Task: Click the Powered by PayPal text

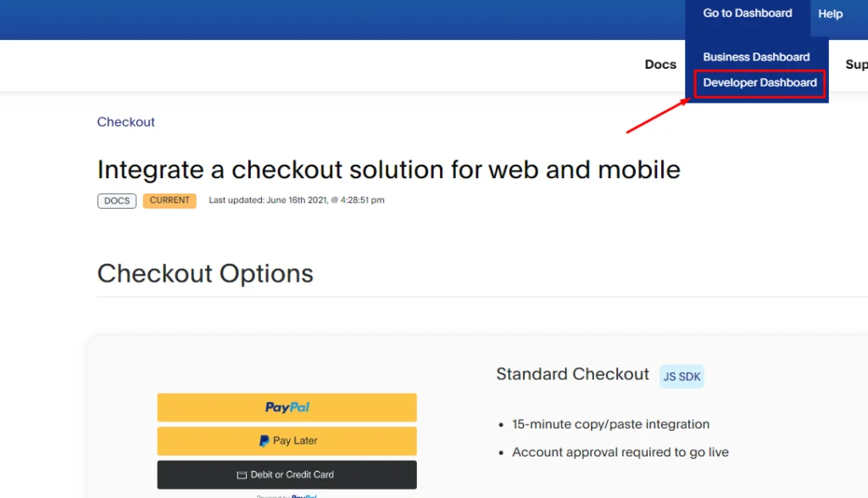Action: point(287,495)
